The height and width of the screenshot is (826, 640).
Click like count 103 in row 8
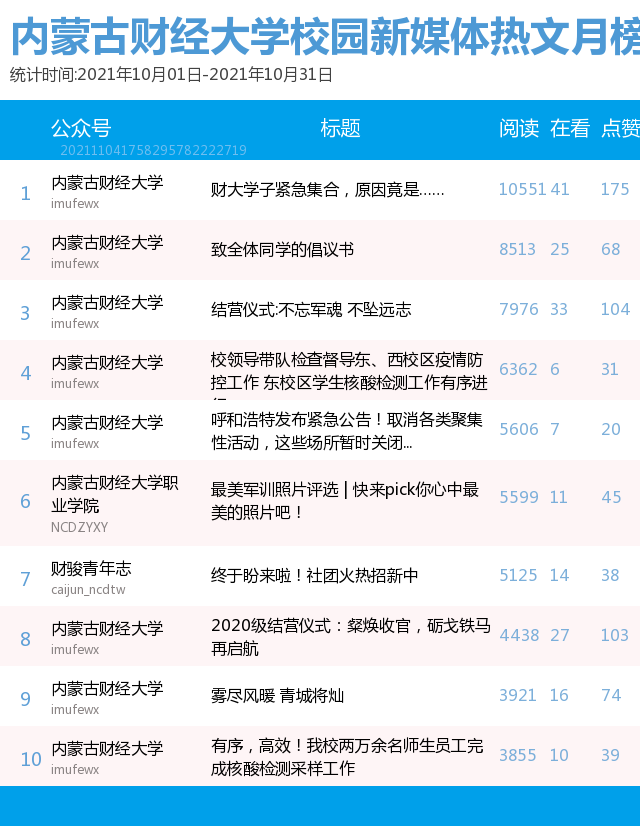[x=615, y=635]
